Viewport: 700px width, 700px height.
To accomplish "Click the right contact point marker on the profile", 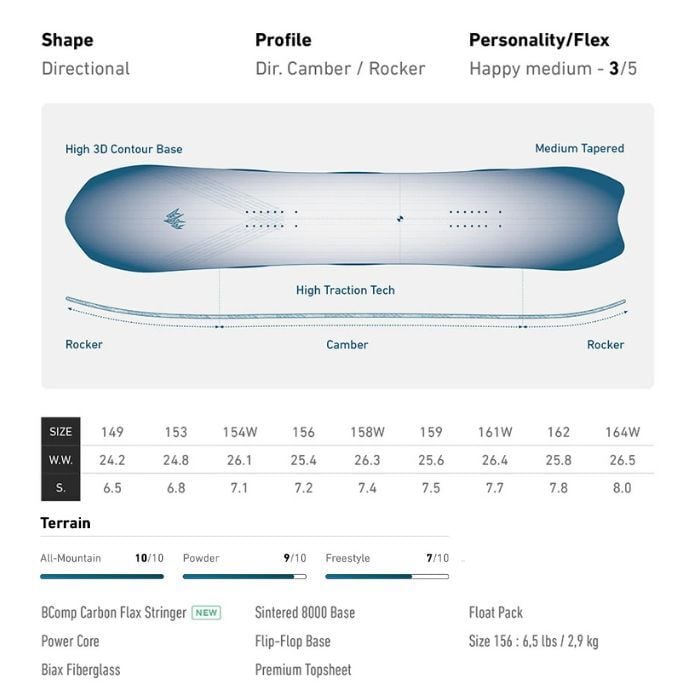I will point(522,326).
